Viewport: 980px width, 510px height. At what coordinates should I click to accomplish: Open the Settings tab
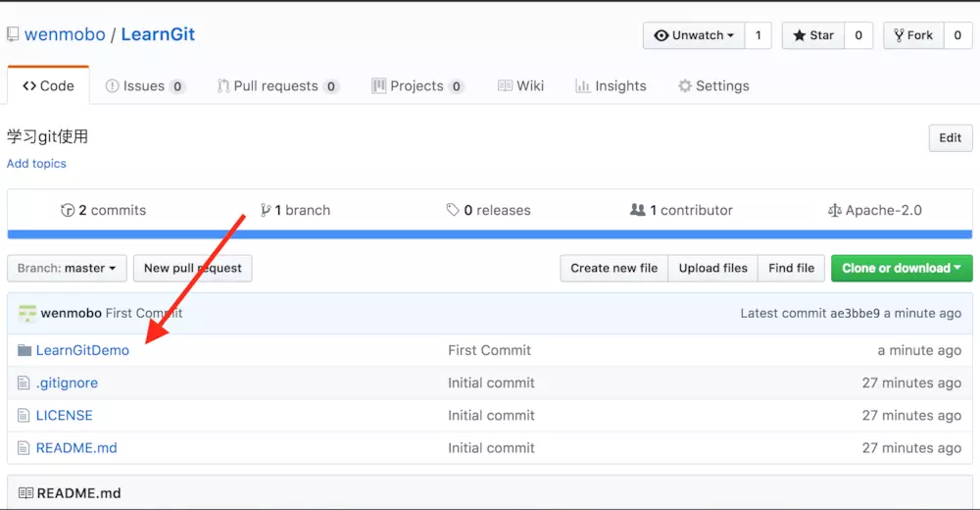coord(713,85)
